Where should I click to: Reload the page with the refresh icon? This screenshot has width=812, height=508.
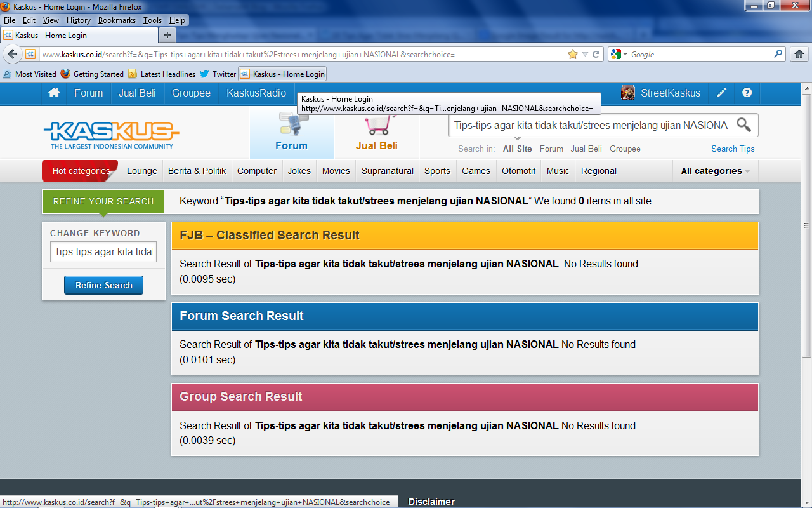point(596,55)
